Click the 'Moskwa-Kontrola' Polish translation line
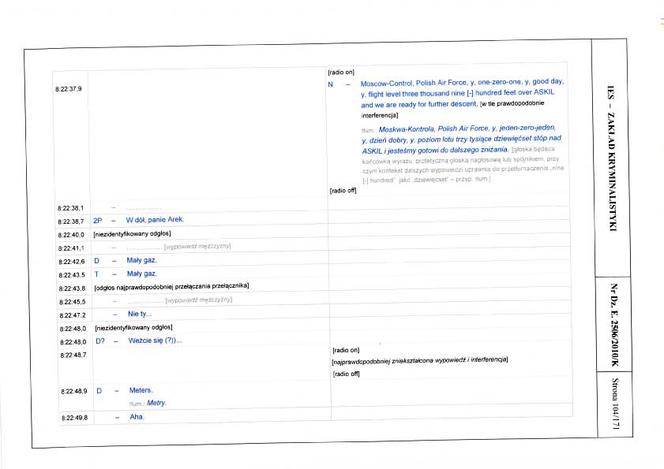 tap(462, 139)
